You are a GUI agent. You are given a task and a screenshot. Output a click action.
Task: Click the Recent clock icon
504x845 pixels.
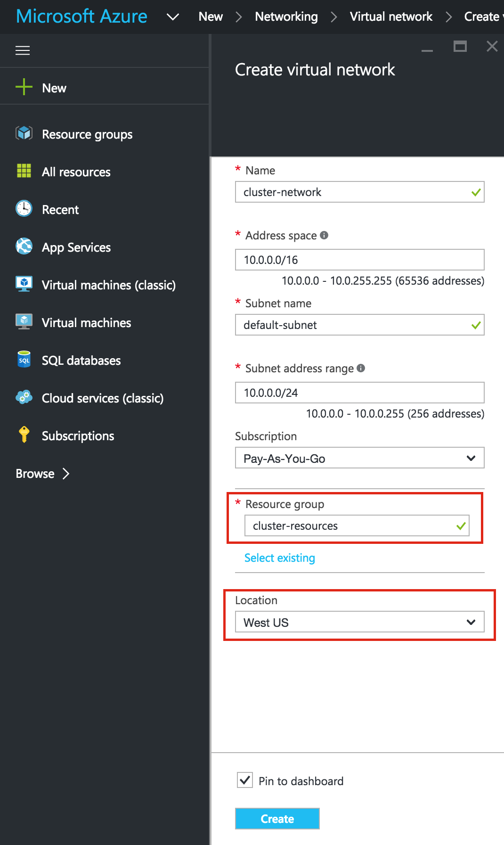click(x=24, y=208)
